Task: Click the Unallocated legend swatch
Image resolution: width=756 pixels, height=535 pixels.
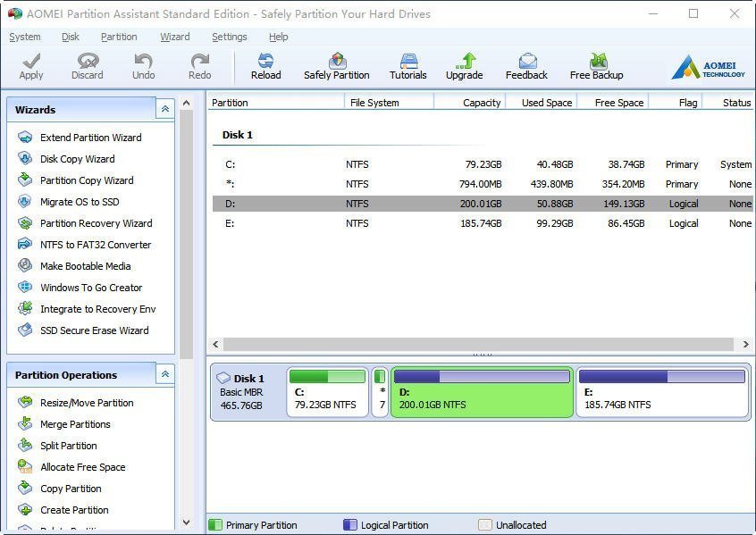Action: click(x=485, y=525)
